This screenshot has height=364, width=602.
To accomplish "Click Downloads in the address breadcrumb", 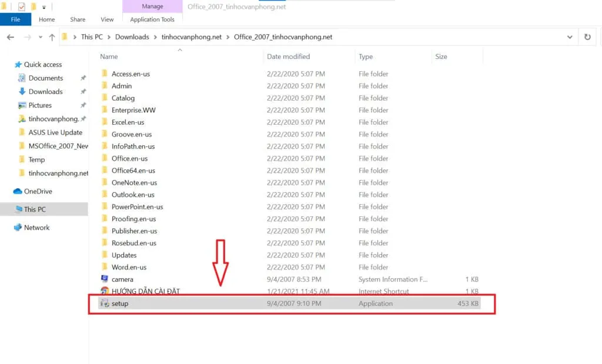I will click(132, 37).
